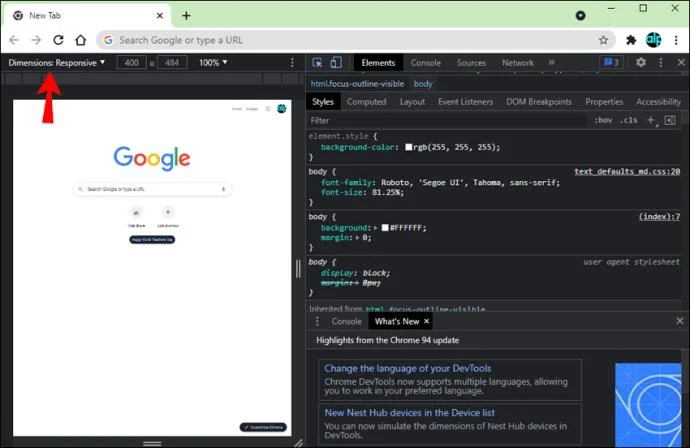Open the Chrome profile avatar
690x448 pixels.
pyautogui.click(x=653, y=40)
